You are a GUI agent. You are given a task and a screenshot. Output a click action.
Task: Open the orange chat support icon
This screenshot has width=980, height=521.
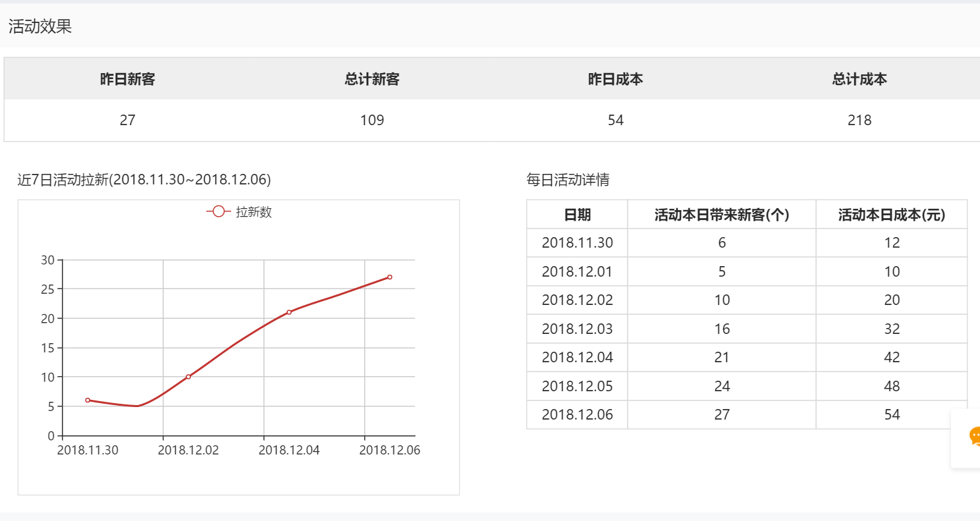[974, 436]
